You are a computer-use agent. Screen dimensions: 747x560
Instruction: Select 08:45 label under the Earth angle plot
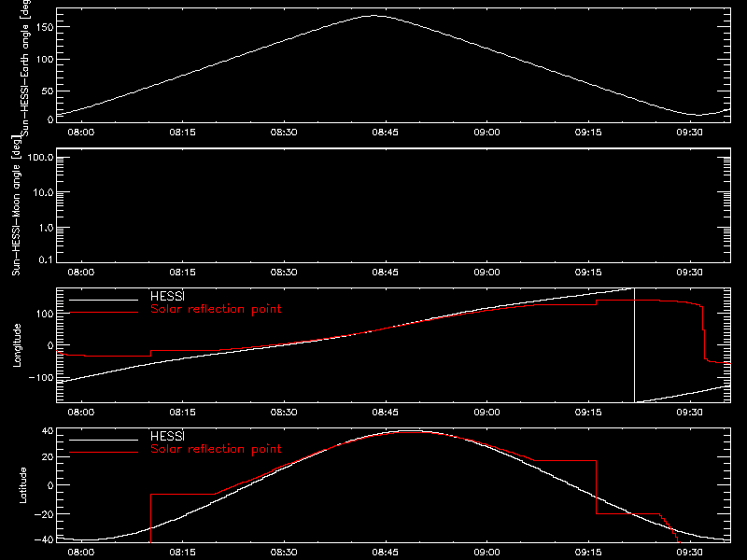[385, 133]
